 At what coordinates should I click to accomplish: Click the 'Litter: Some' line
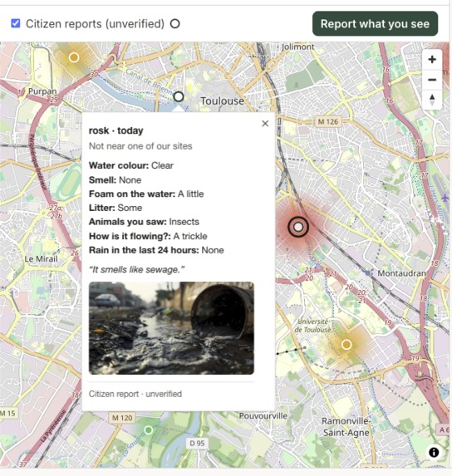(x=115, y=208)
